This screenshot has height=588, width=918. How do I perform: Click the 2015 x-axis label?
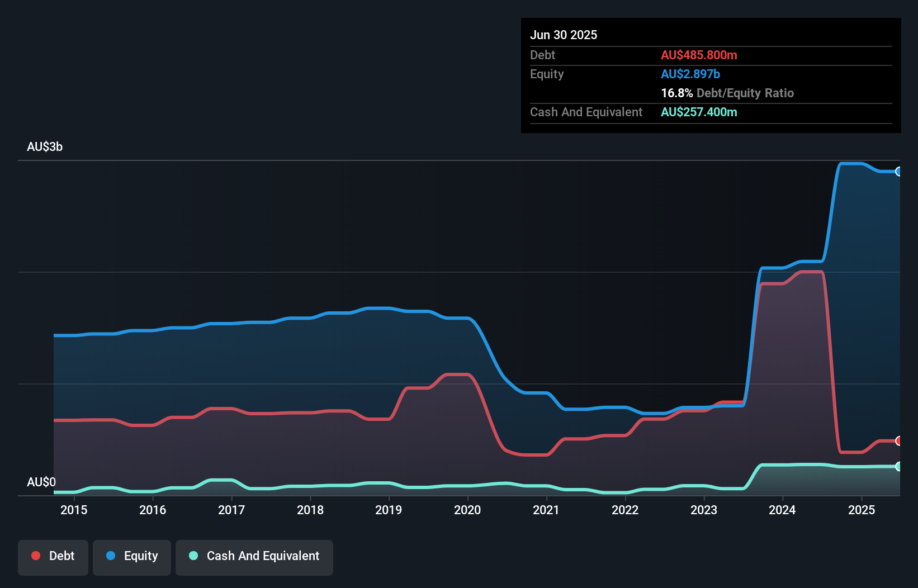click(74, 510)
